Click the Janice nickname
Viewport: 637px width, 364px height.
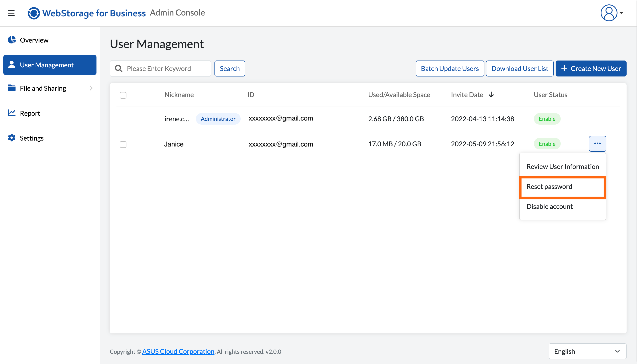click(174, 144)
